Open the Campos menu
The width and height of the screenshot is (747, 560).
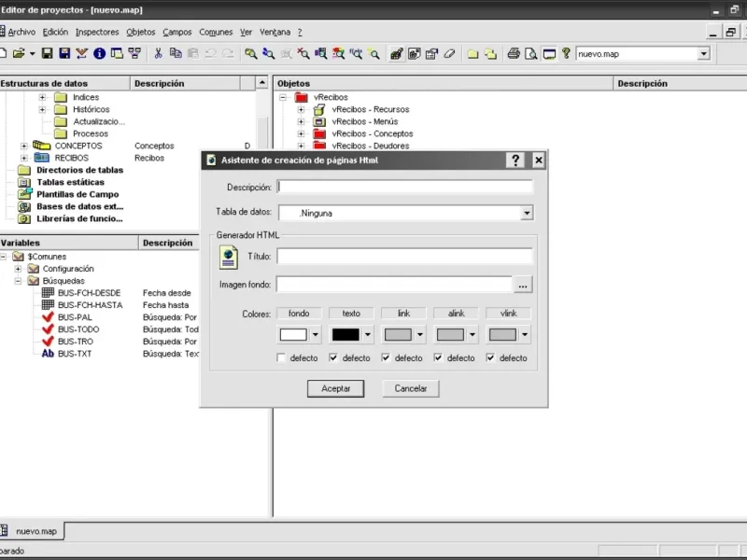click(177, 32)
